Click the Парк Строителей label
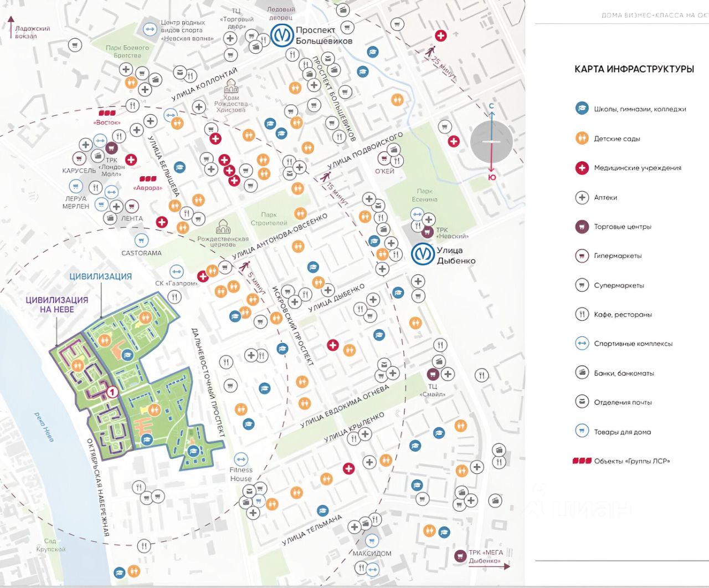 (x=269, y=219)
